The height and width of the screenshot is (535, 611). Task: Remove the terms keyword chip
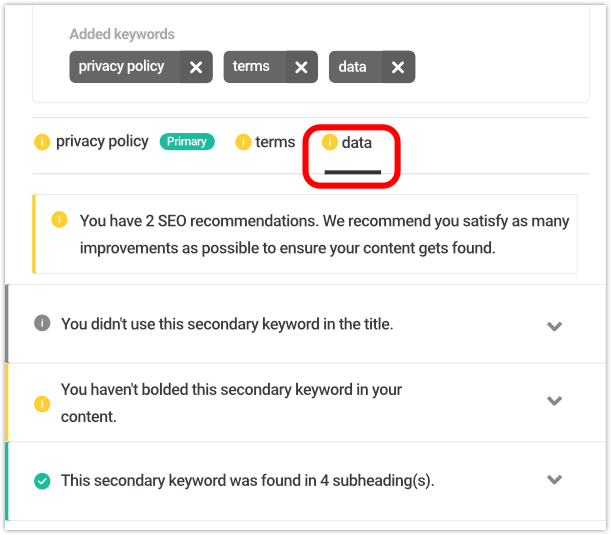(x=301, y=67)
